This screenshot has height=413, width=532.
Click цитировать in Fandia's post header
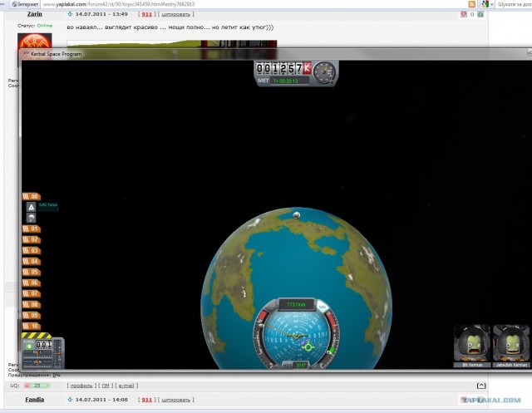coord(175,400)
